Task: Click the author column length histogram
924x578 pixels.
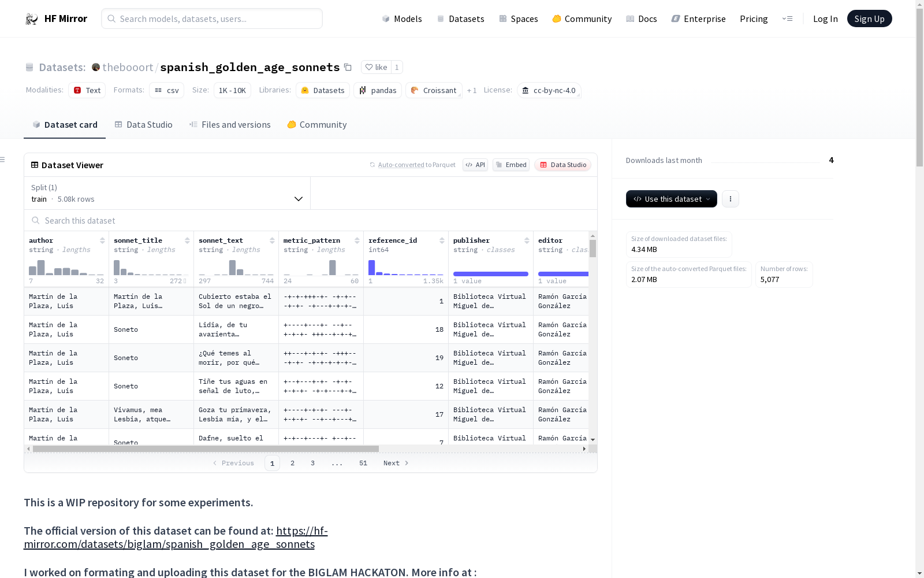Action: click(x=66, y=268)
